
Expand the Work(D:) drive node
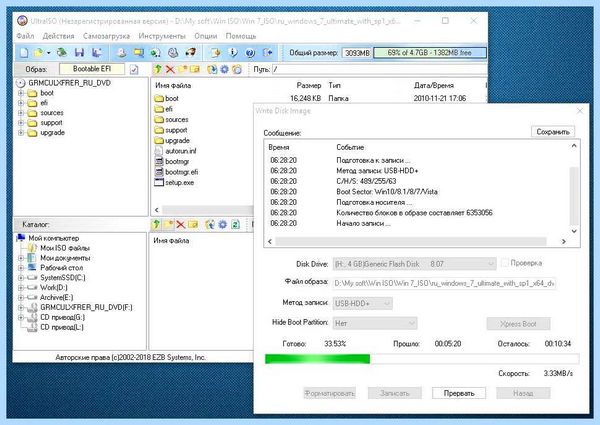21,288
